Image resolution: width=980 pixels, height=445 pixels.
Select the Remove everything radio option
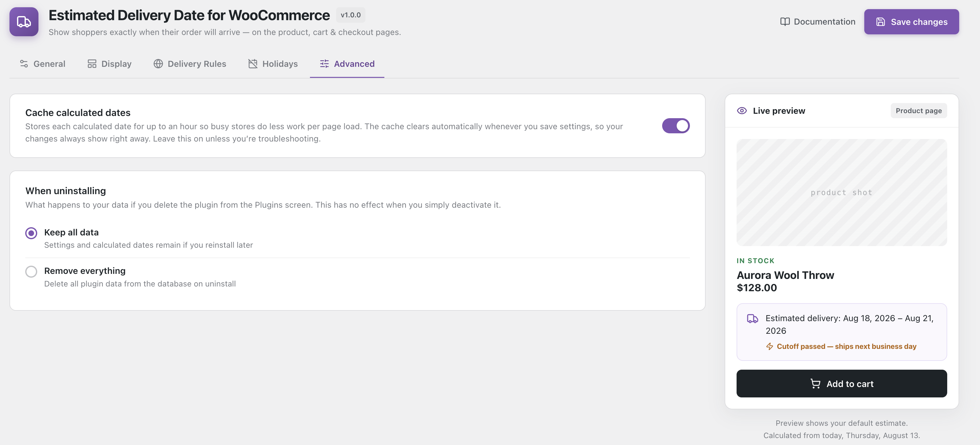pos(31,272)
